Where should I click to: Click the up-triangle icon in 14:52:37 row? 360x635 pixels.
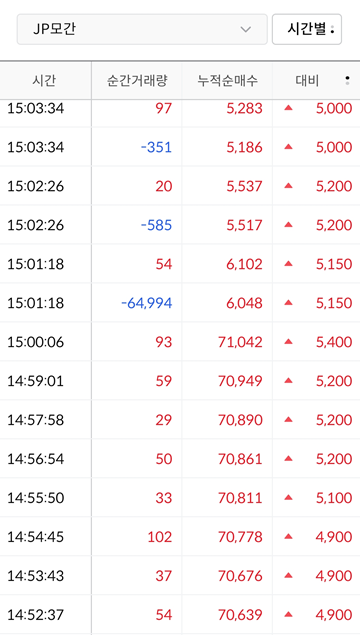288,614
